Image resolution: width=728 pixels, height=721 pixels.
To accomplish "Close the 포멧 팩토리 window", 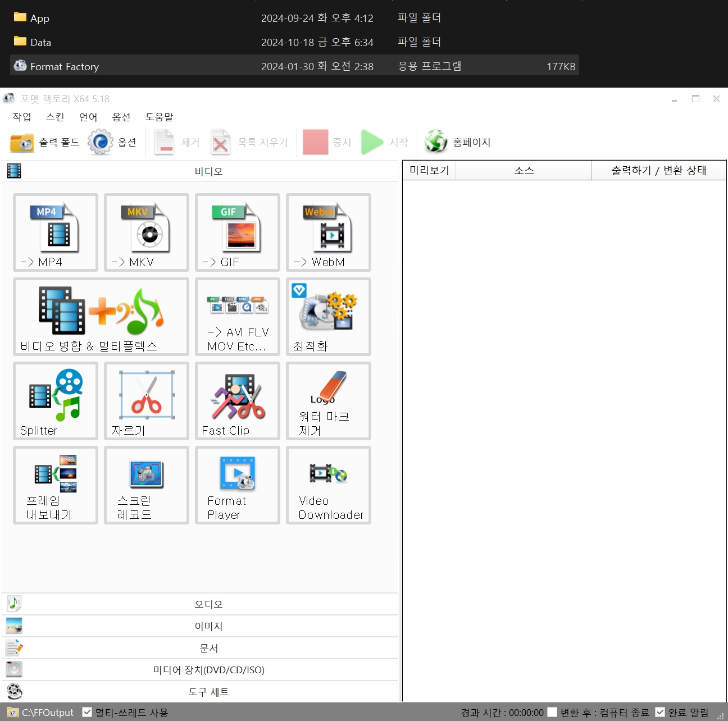I will 716,99.
